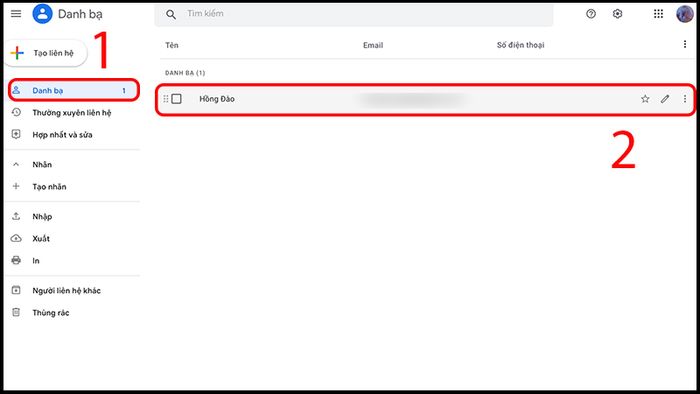The width and height of the screenshot is (700, 394).
Task: Select Danh bạ in the sidebar
Action: click(74, 90)
